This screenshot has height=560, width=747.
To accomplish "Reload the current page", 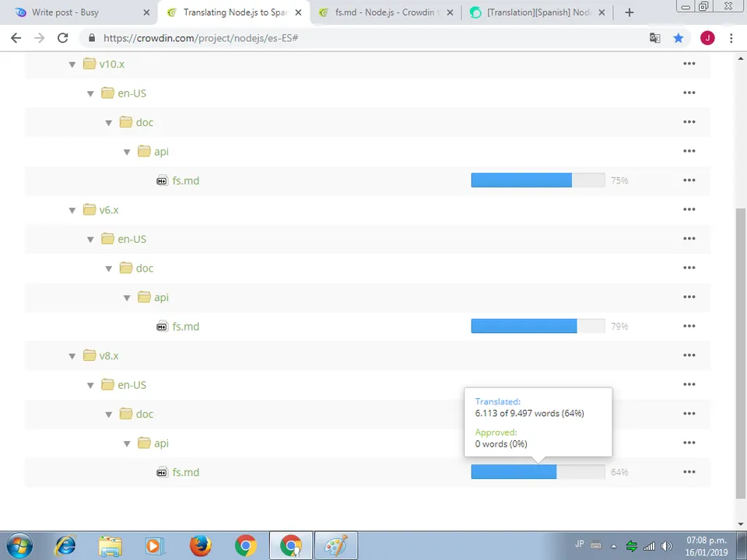I will tap(63, 38).
